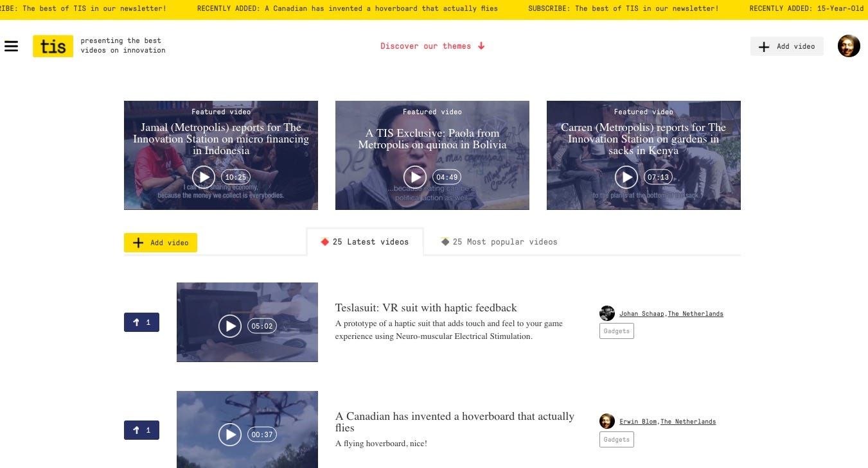Viewport: 868px width, 468px height.
Task: Play the Teslasuit video thumbnail
Action: click(230, 326)
